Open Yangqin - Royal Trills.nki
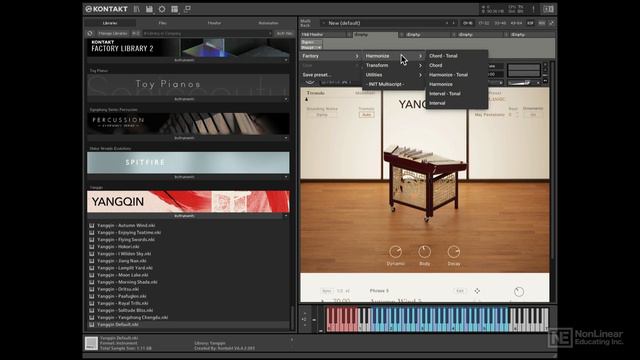The width and height of the screenshot is (640, 360). [122, 303]
